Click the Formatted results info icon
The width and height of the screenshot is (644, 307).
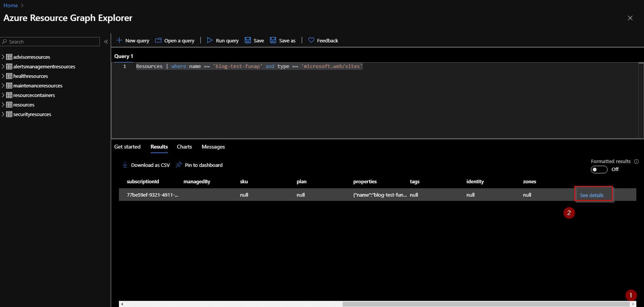(x=636, y=162)
